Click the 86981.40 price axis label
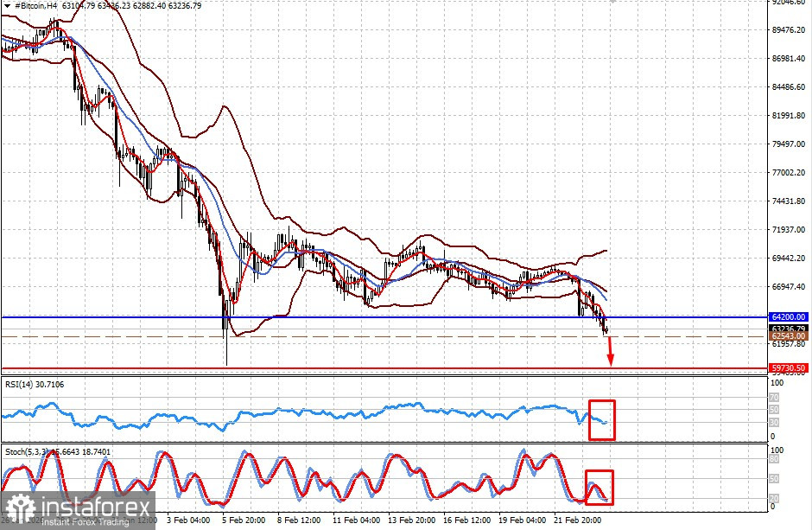Screen dimensions: 812x530 (788, 59)
